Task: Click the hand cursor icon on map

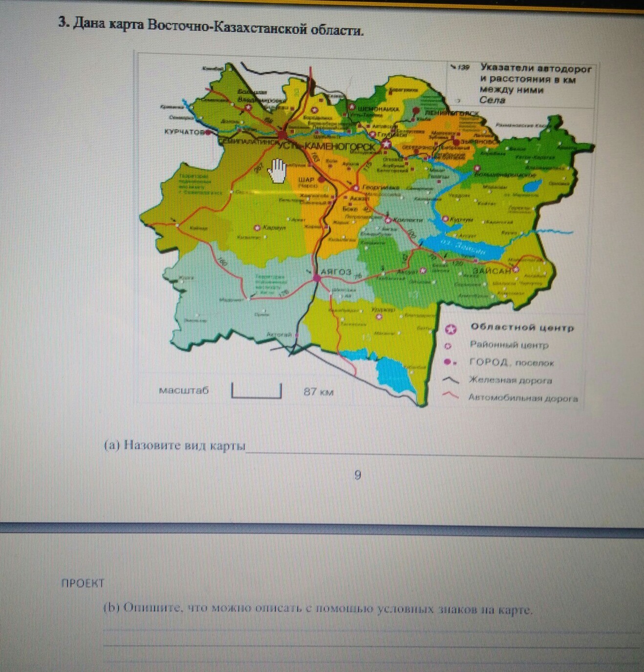Action: pyautogui.click(x=278, y=172)
